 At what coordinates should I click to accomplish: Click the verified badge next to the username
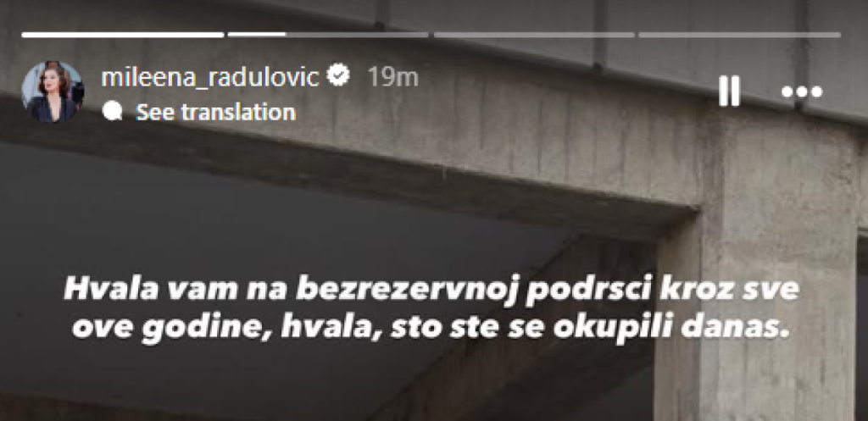pyautogui.click(x=338, y=75)
